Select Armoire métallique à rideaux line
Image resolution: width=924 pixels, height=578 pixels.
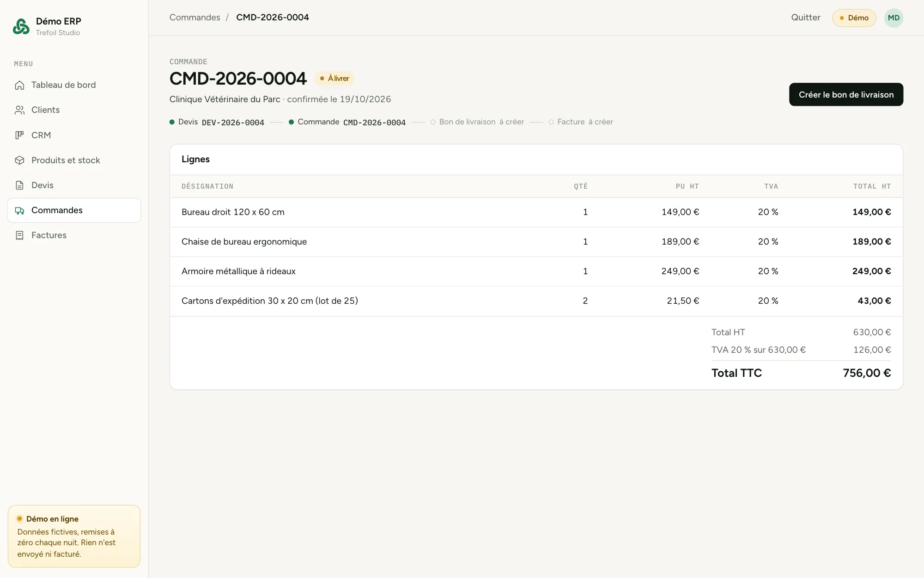pyautogui.click(x=536, y=271)
